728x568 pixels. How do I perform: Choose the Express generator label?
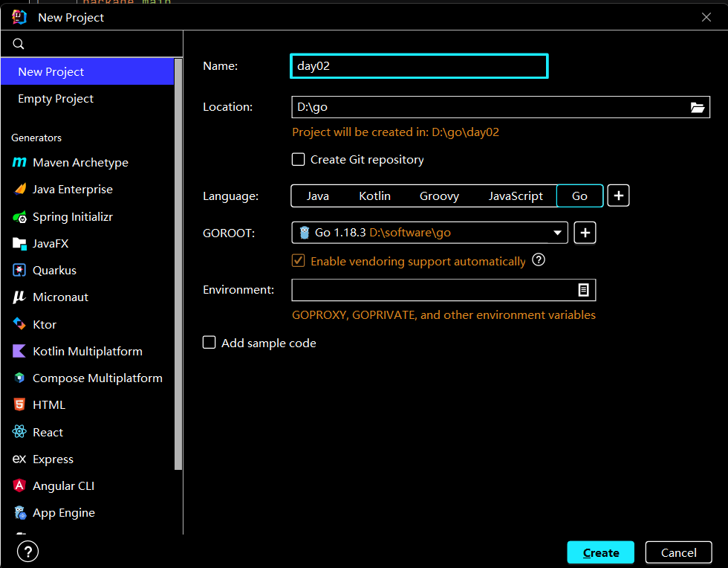tap(53, 459)
